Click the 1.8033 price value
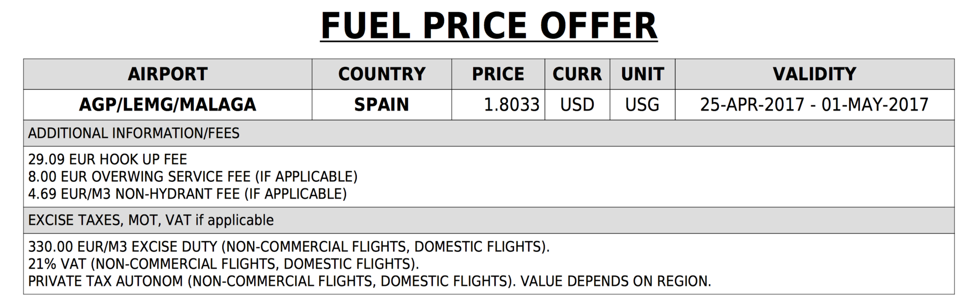The image size is (980, 305). tap(511, 105)
